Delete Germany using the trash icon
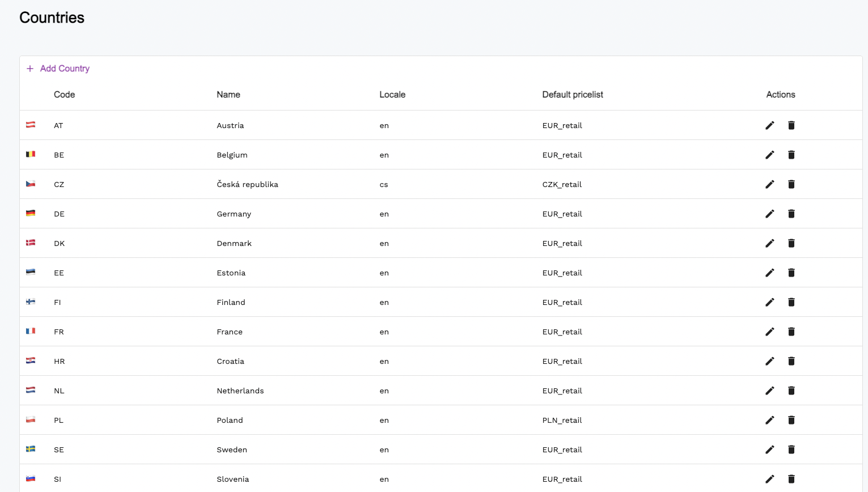 (x=791, y=214)
